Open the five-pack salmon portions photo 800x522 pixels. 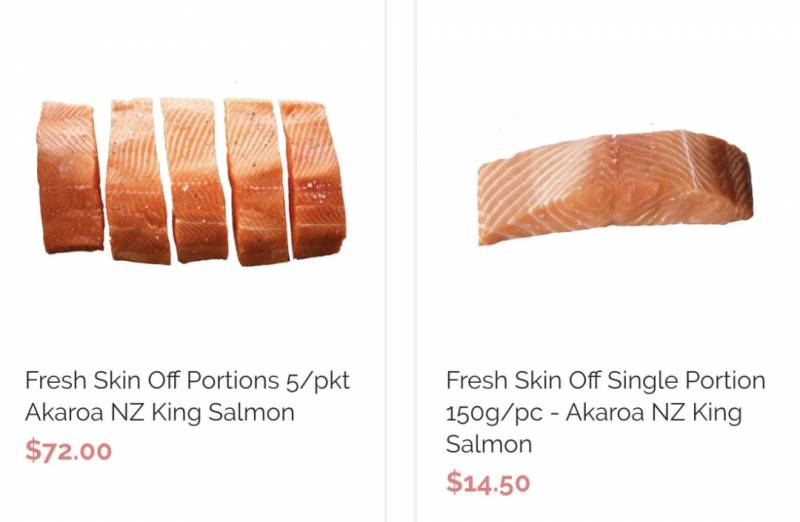point(191,180)
